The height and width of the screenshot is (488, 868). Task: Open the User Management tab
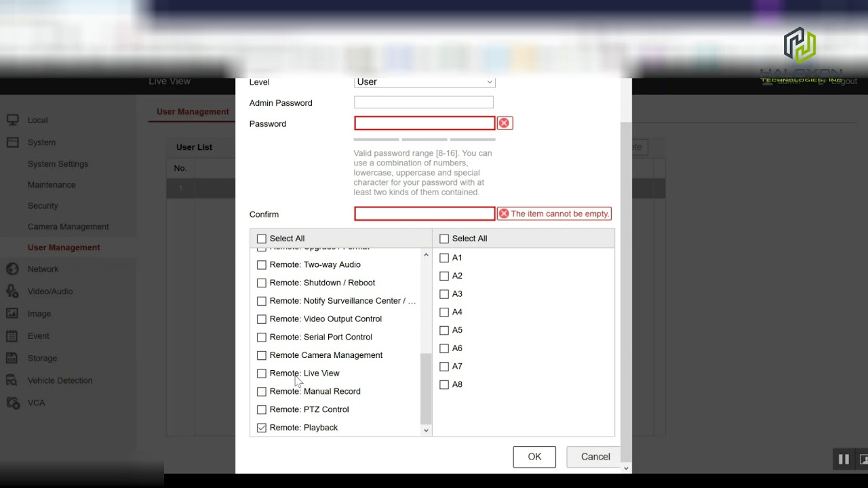193,112
